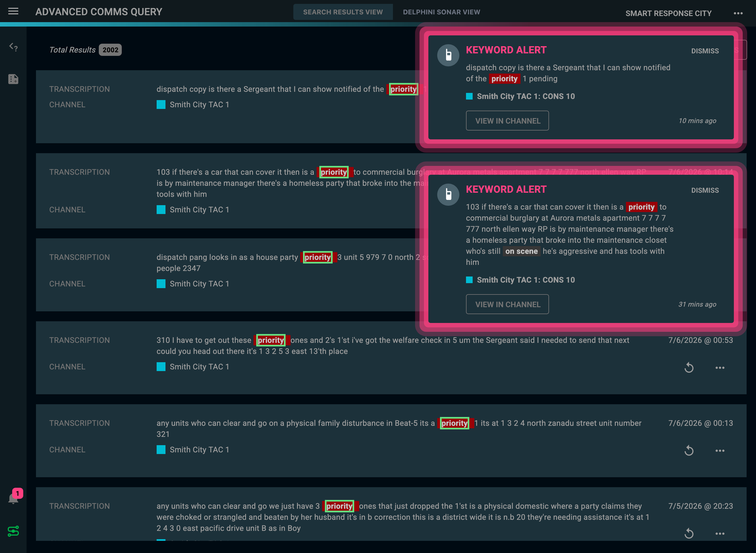Replay the 7/5/2026 20:23 transcription

tap(689, 533)
